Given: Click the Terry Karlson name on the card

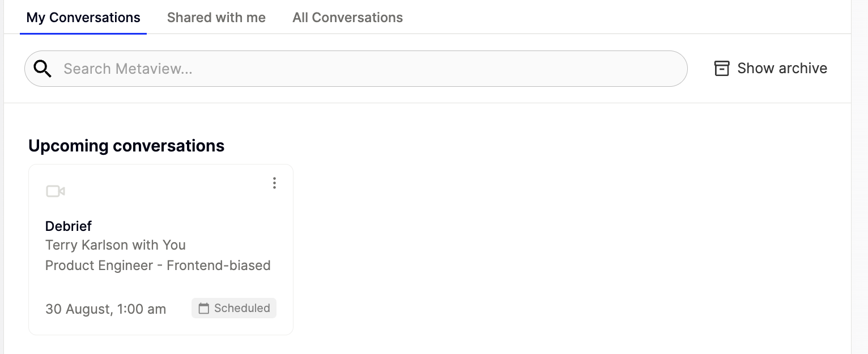Looking at the screenshot, I should (x=87, y=245).
